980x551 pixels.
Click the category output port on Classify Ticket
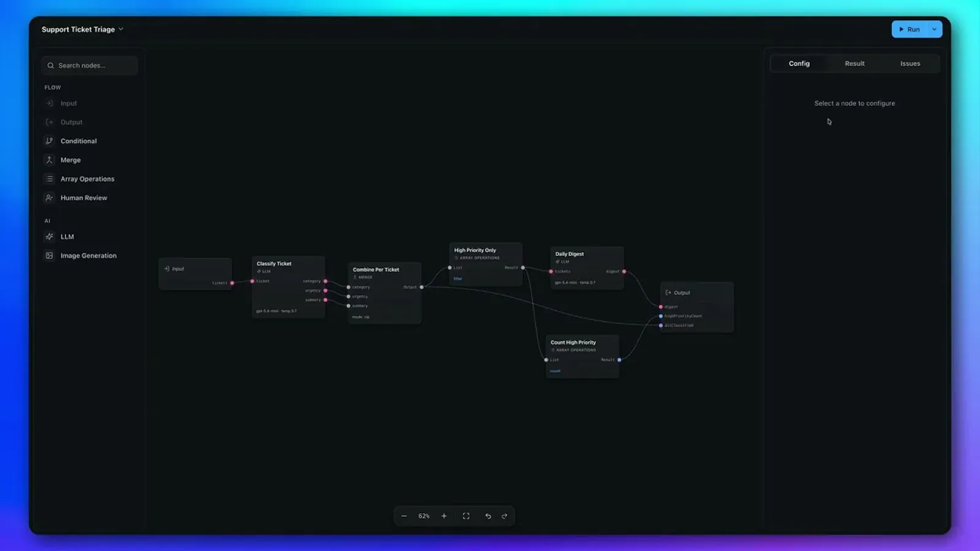325,281
